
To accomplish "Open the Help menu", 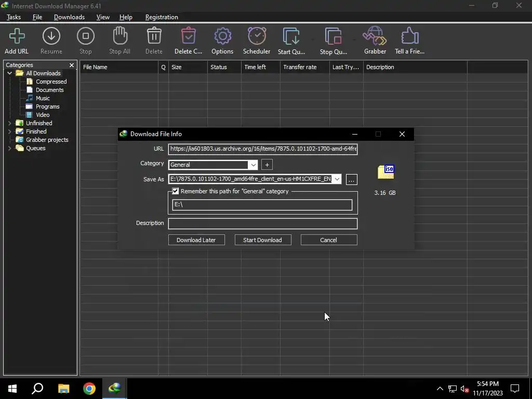I will 126,17.
